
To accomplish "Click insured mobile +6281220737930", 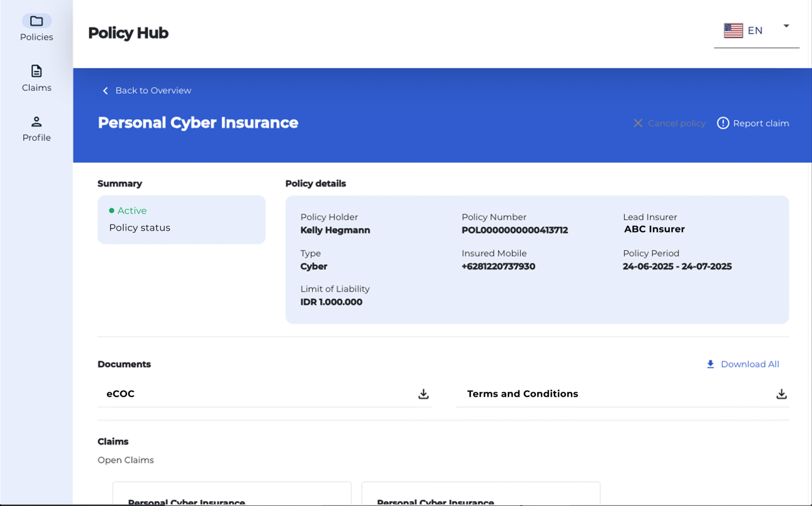I will point(498,266).
